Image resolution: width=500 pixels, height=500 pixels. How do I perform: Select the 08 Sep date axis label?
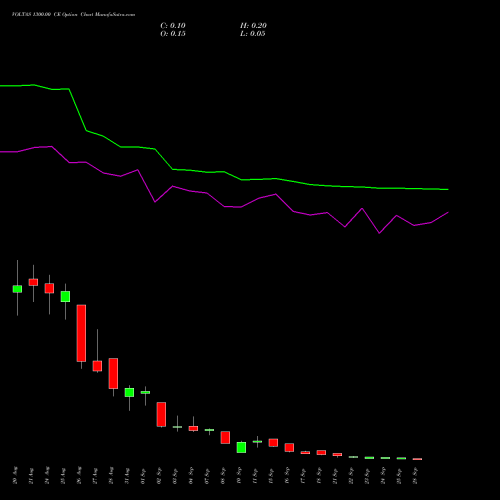click(223, 475)
